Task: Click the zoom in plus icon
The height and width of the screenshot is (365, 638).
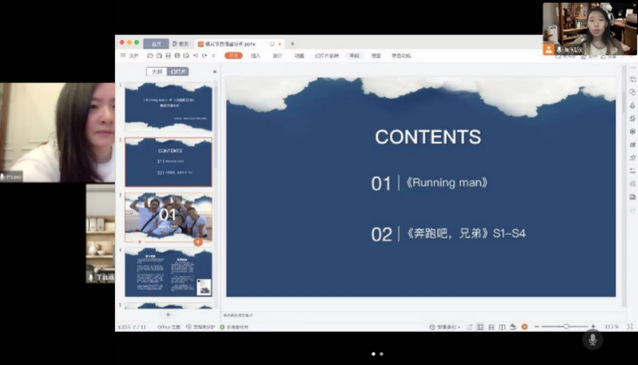Action: 593,326
